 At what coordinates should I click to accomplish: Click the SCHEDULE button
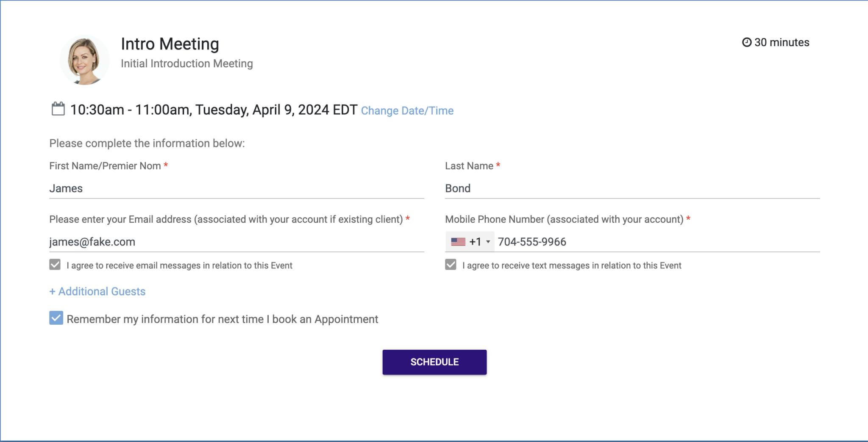click(434, 362)
